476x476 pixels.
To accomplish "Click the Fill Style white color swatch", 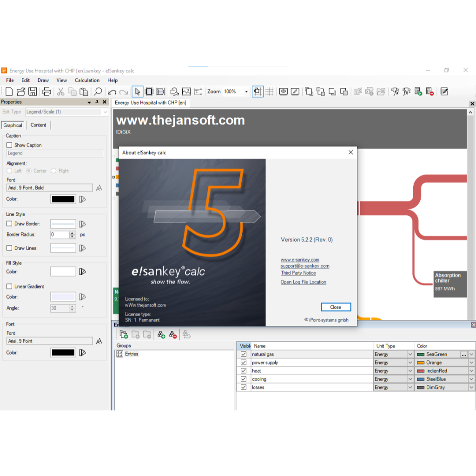I will (x=63, y=271).
